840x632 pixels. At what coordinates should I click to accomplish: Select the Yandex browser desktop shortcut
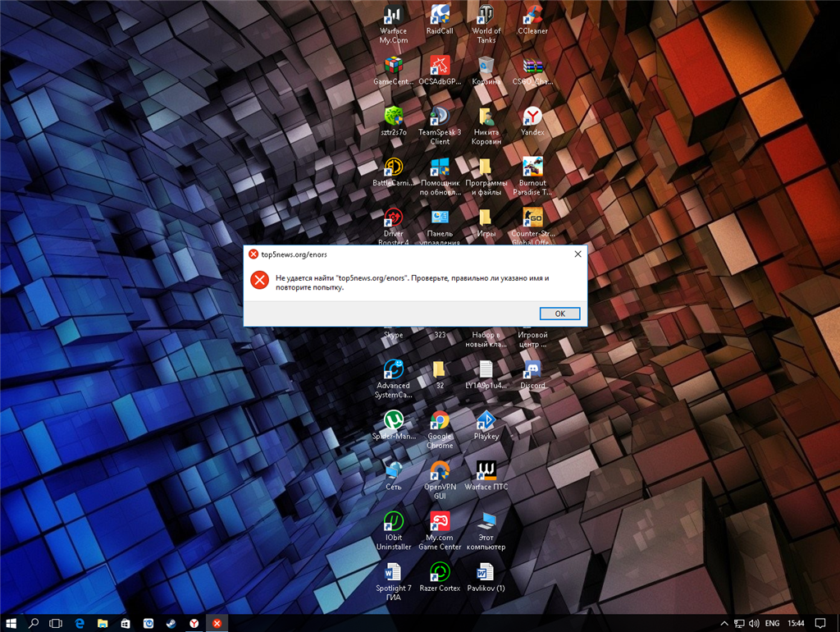pyautogui.click(x=532, y=121)
